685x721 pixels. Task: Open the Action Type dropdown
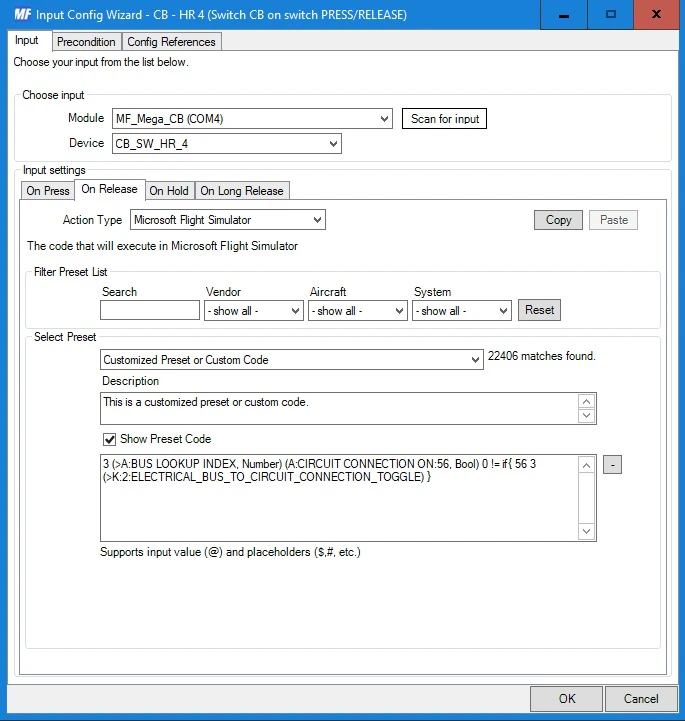(228, 220)
